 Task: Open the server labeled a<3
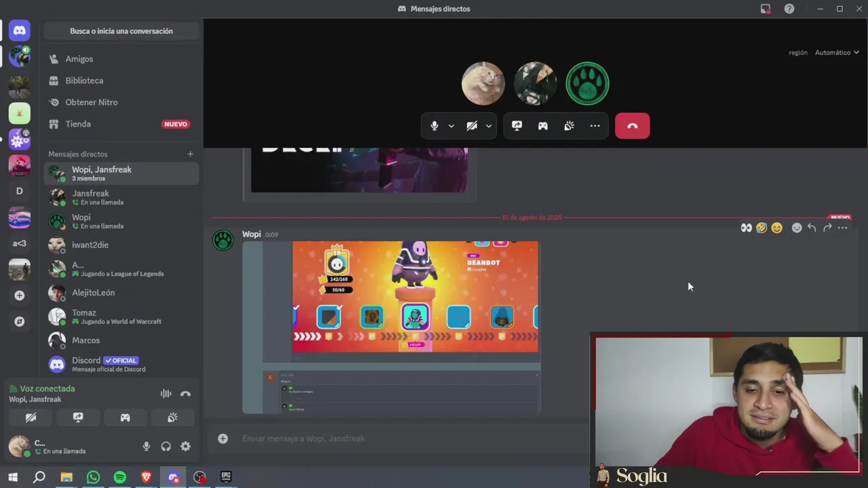click(x=19, y=243)
